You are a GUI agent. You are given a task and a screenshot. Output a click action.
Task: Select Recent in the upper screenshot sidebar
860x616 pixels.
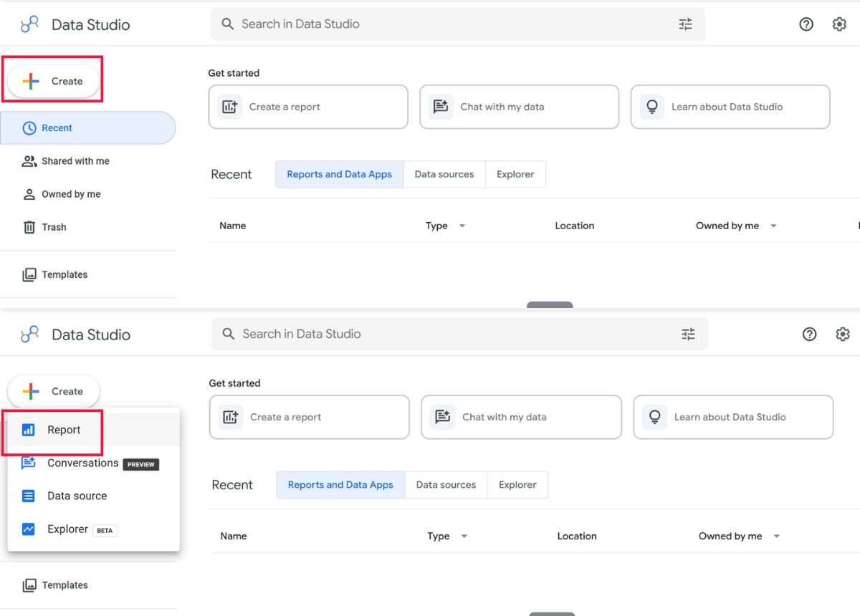point(87,128)
